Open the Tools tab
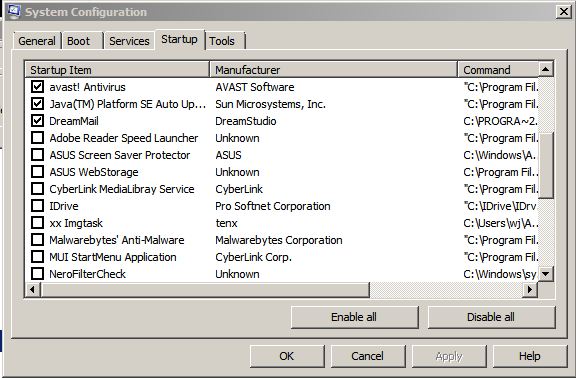The height and width of the screenshot is (378, 576). [225, 41]
